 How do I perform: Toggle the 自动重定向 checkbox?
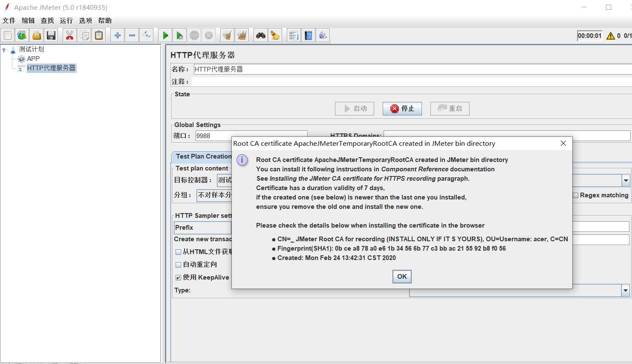click(x=179, y=265)
